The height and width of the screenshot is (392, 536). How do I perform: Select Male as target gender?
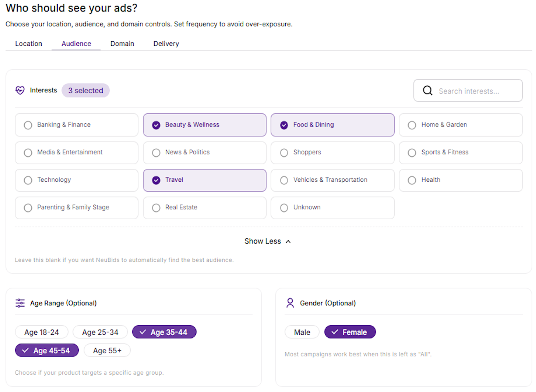(x=302, y=332)
